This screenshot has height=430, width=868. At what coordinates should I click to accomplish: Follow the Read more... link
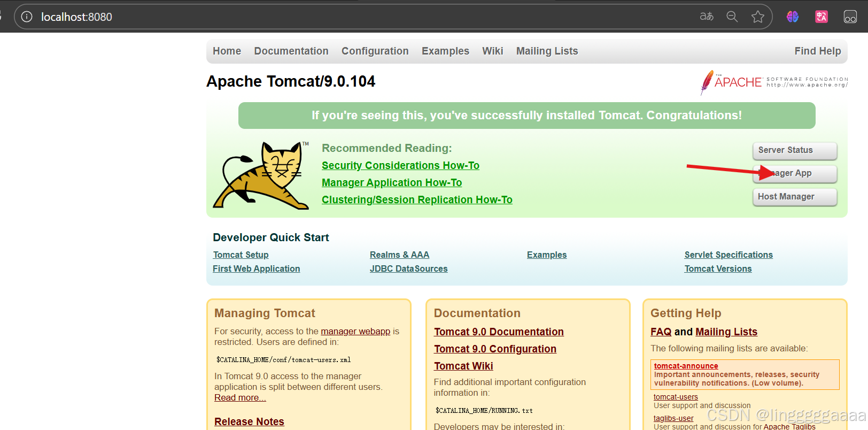coord(240,397)
